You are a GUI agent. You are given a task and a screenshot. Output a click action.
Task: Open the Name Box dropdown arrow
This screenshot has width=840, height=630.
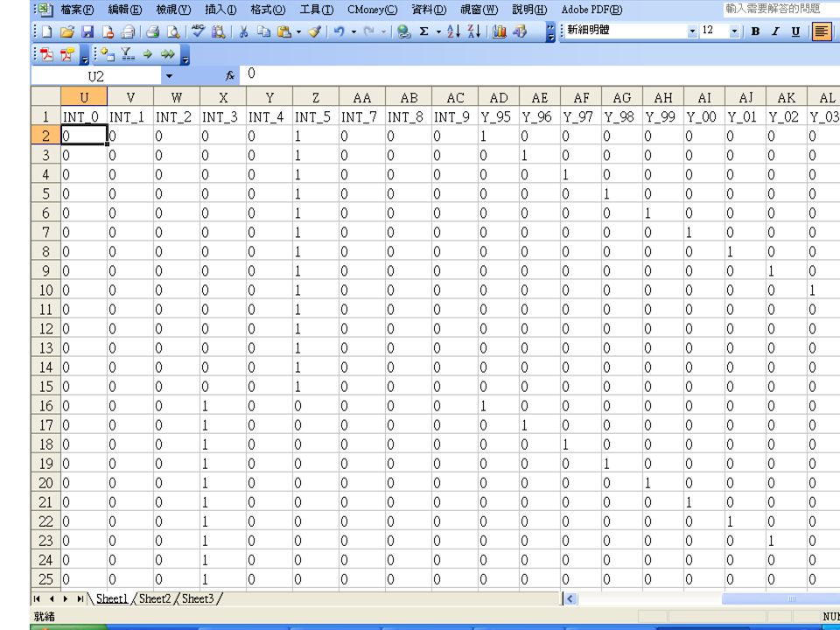169,76
